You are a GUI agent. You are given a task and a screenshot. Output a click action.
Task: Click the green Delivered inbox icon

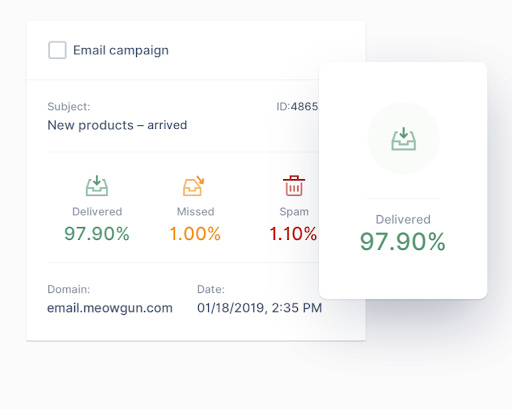tap(97, 186)
